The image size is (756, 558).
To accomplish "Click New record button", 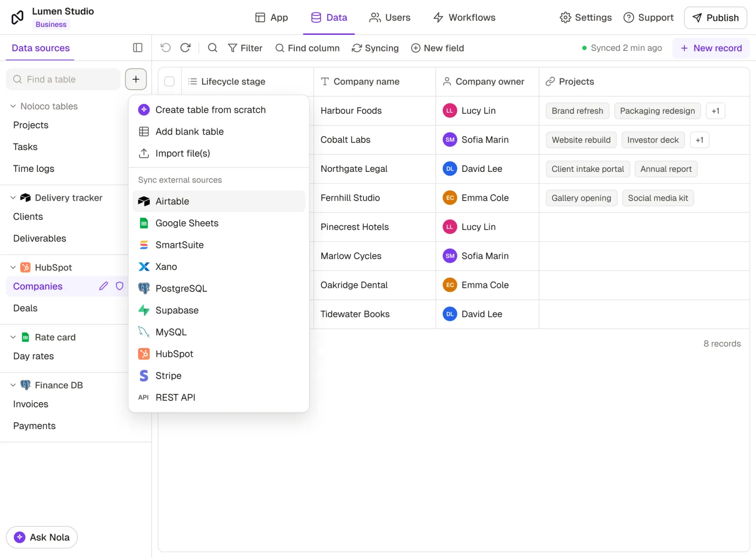I will pos(711,48).
